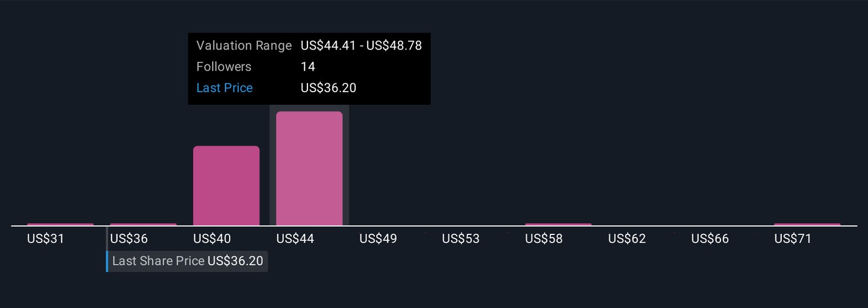The height and width of the screenshot is (308, 868).
Task: Select the US$36 axis label
Action: pyautogui.click(x=129, y=239)
